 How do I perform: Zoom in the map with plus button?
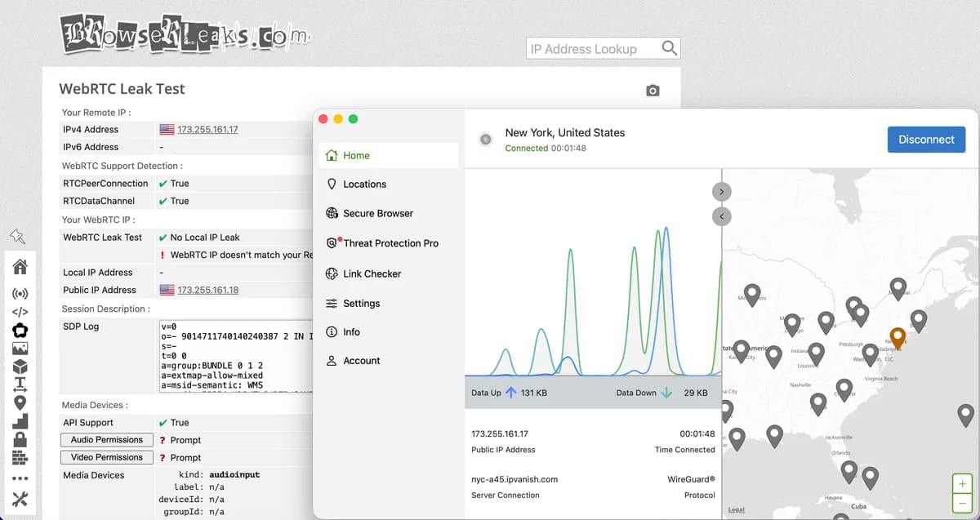pos(963,484)
